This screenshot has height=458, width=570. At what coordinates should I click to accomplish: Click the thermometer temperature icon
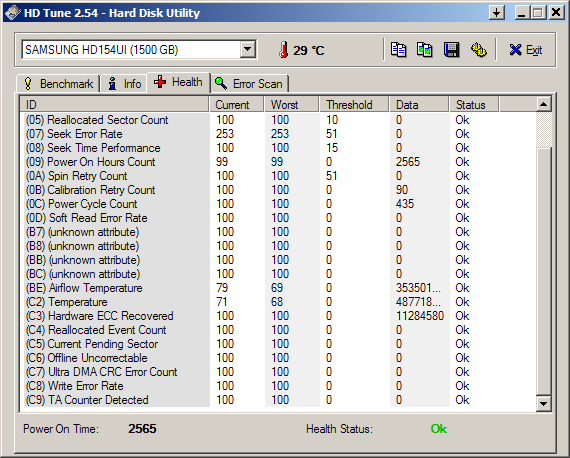tap(284, 49)
